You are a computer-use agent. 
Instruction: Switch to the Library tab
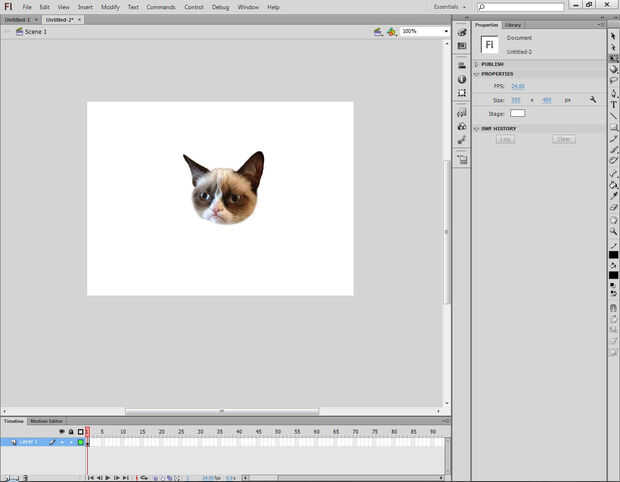coord(513,25)
